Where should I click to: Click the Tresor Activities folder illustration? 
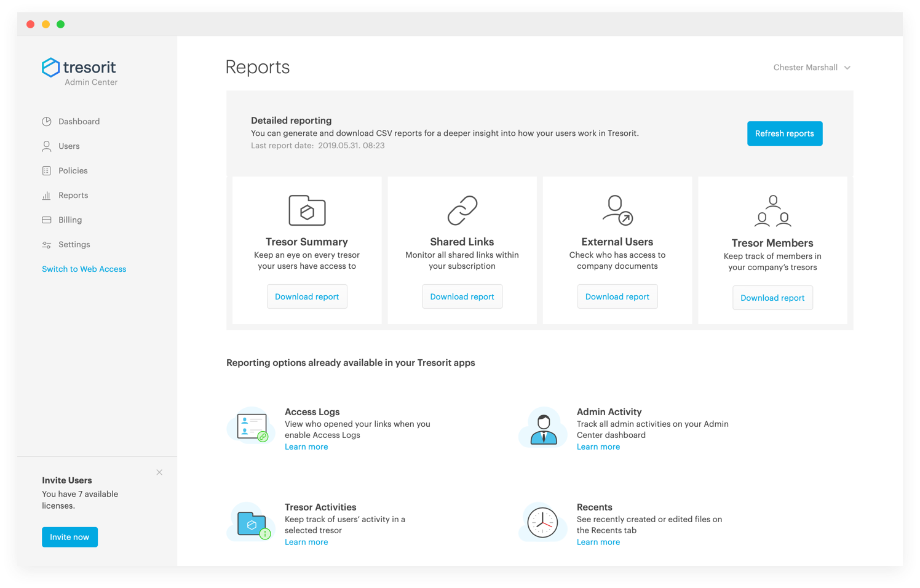pyautogui.click(x=250, y=522)
